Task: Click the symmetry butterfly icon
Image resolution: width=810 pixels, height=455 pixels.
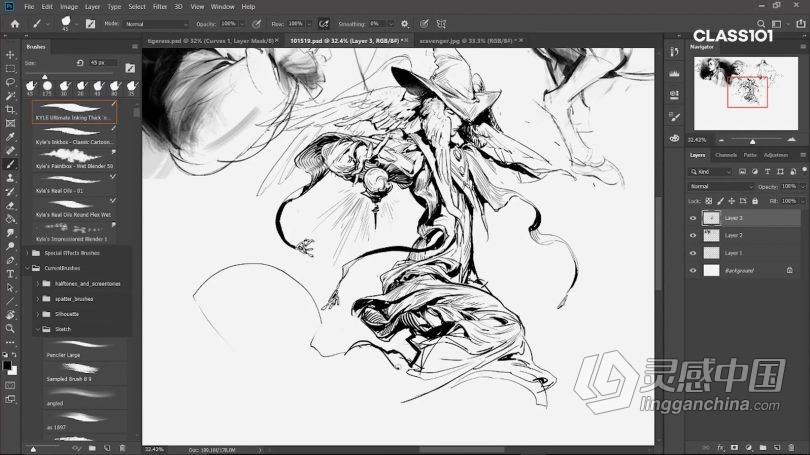Action: pos(441,24)
